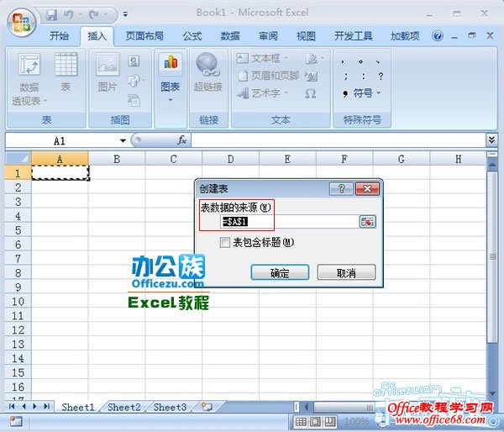Check 'Table has headers' (表包含标题) checkbox
Screen dimensions: 504x432
coord(224,242)
